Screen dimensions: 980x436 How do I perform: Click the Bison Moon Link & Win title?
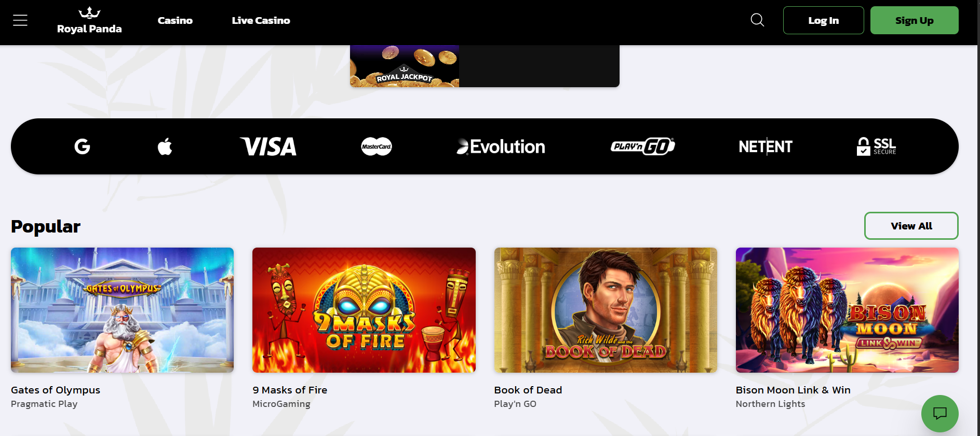[x=793, y=390]
